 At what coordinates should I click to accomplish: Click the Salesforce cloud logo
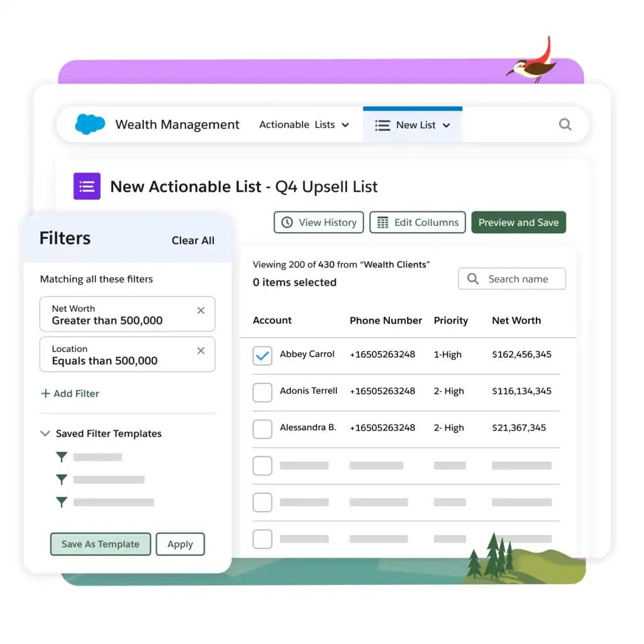point(90,124)
